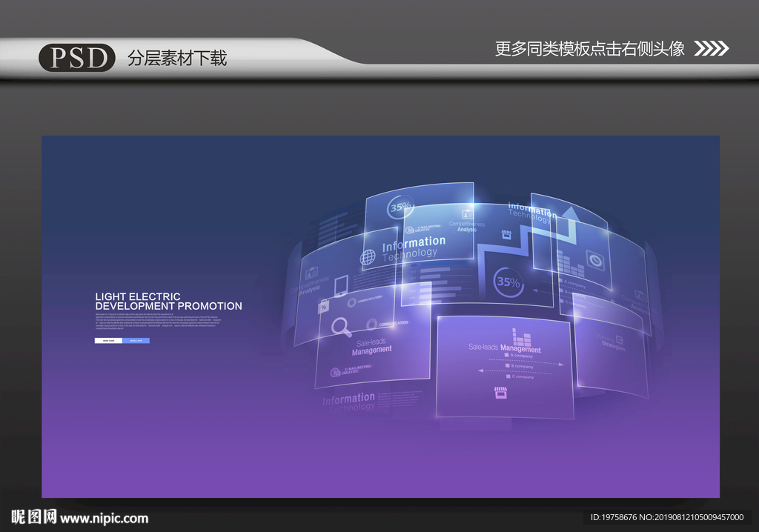759x532 pixels.
Task: Click the bar chart icon above Sale-leads Management
Action: [521, 337]
